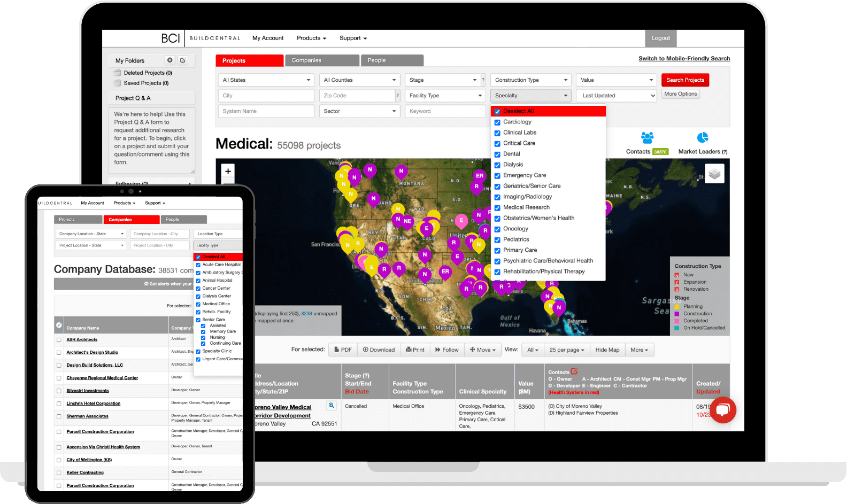Open Moreno Valley Medical project link

282,412
